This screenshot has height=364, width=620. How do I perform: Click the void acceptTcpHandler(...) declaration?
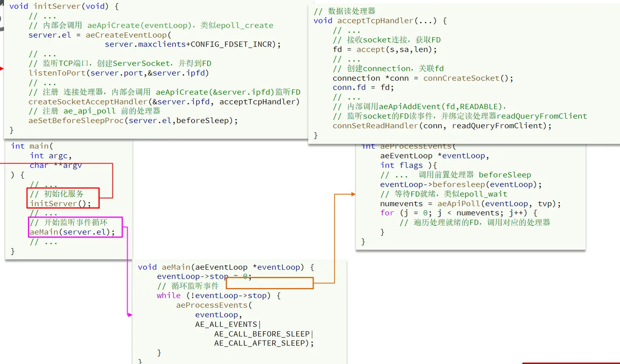click(x=380, y=21)
